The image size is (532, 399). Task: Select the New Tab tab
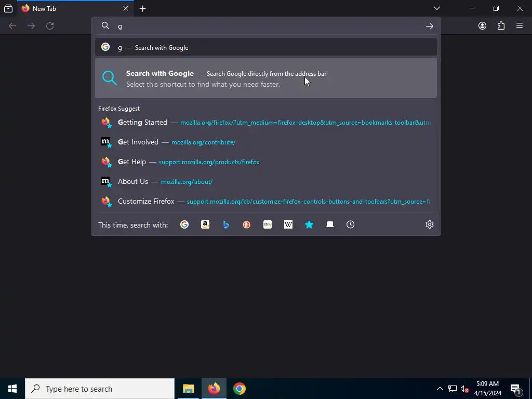point(75,9)
